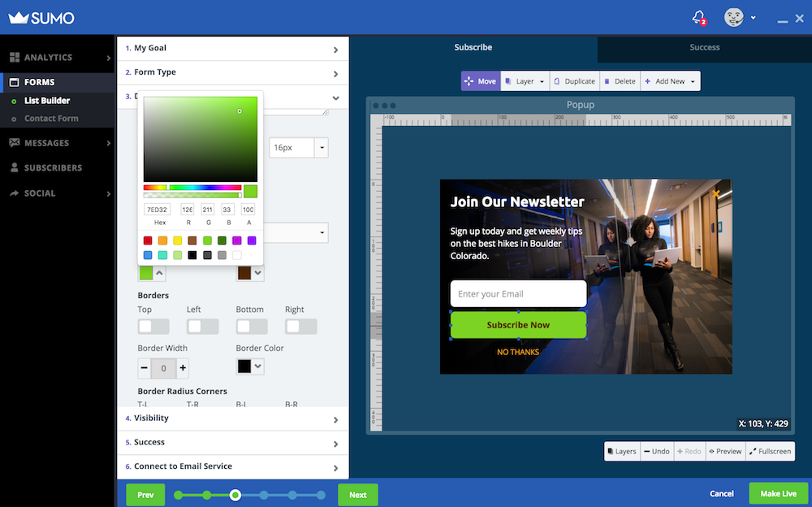Toggle the Bottom border switch
This screenshot has height=507, width=812.
tap(252, 326)
